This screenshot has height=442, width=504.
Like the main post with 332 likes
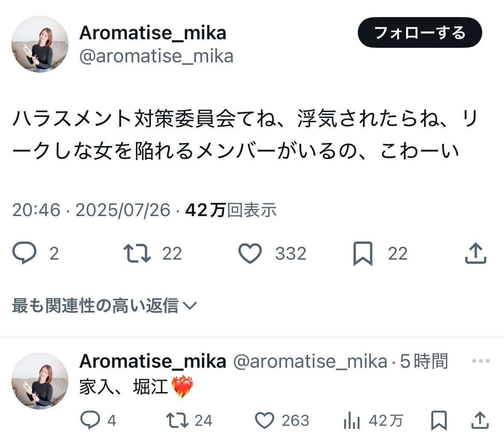[x=250, y=253]
